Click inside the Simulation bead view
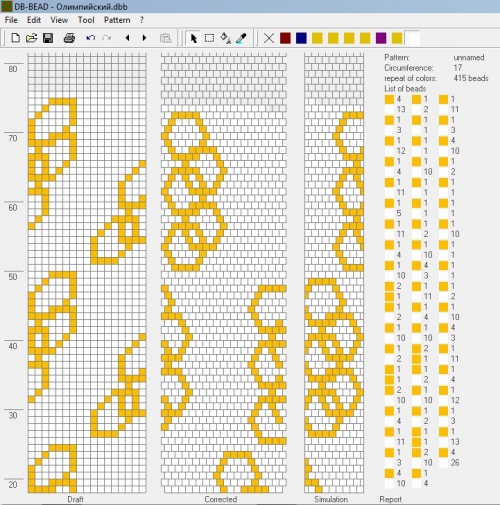The image size is (500, 505). [x=334, y=273]
